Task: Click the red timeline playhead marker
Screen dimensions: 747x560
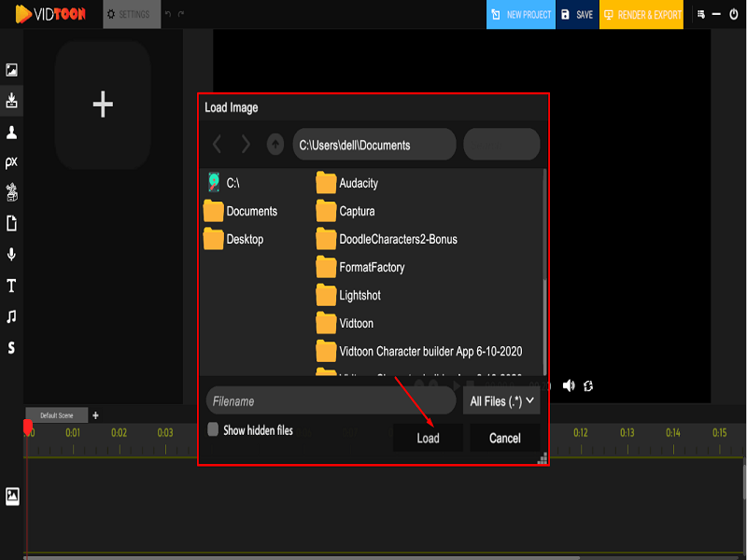Action: click(28, 427)
